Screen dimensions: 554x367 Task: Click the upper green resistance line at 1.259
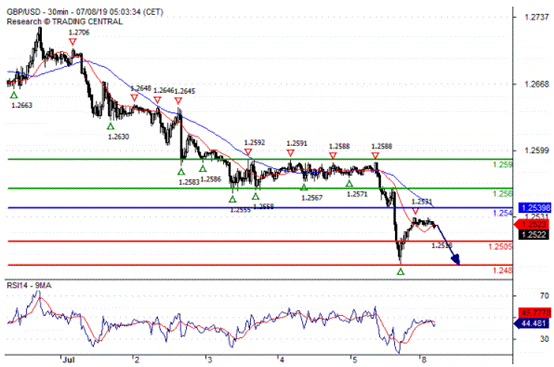coord(260,159)
